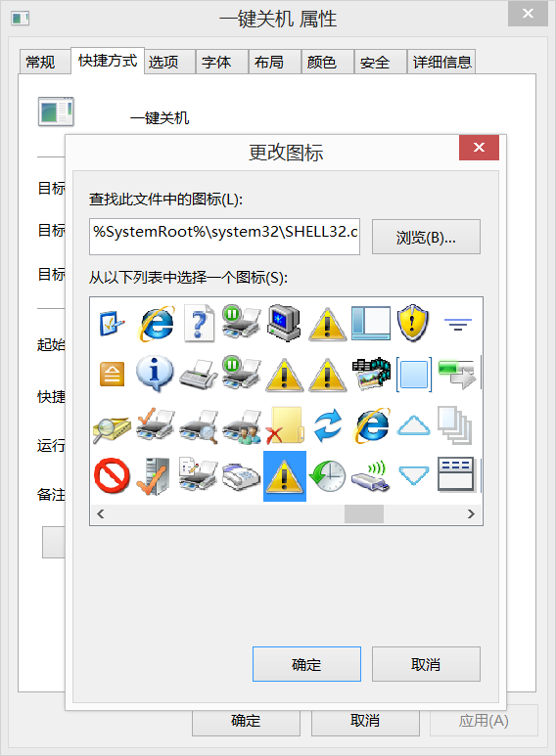Choose the printer with document page icon
This screenshot has height=756, width=556.
[198, 474]
